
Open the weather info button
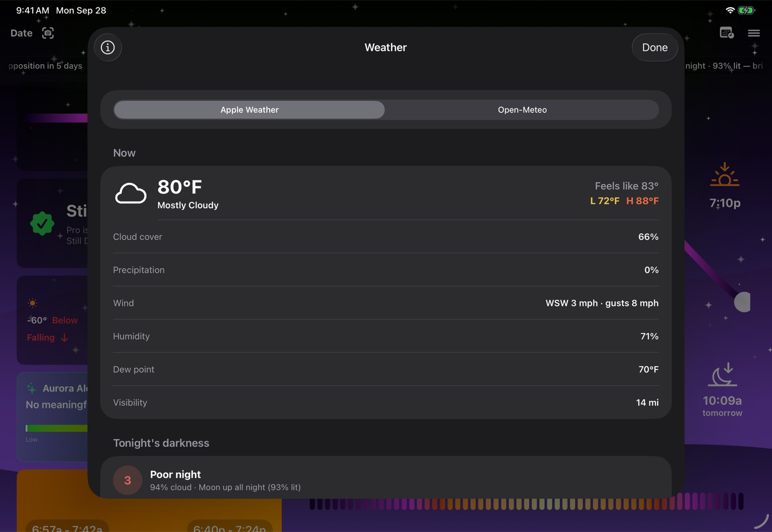click(108, 47)
